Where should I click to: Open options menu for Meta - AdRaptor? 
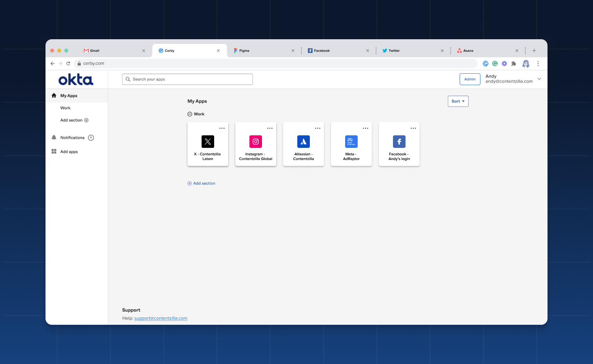tap(366, 128)
